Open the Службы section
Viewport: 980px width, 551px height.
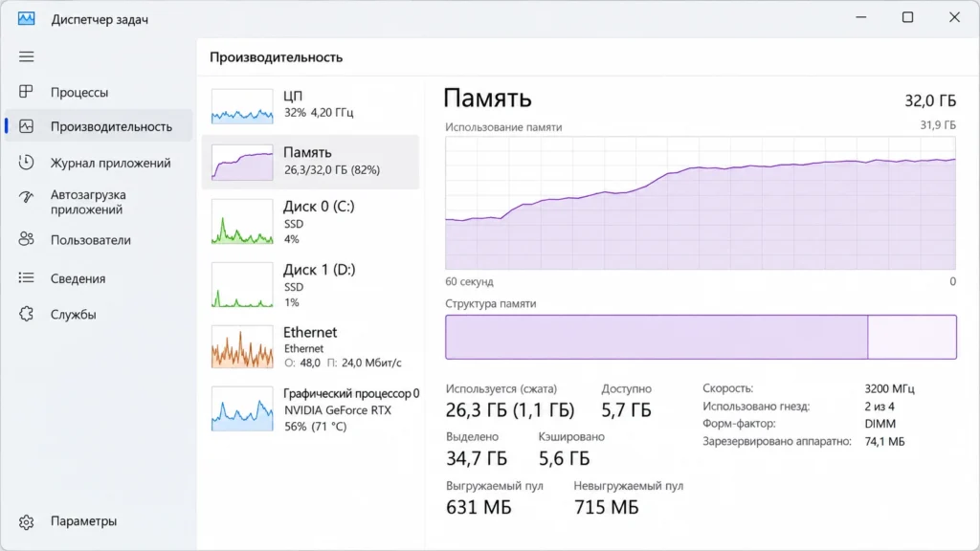(x=99, y=314)
